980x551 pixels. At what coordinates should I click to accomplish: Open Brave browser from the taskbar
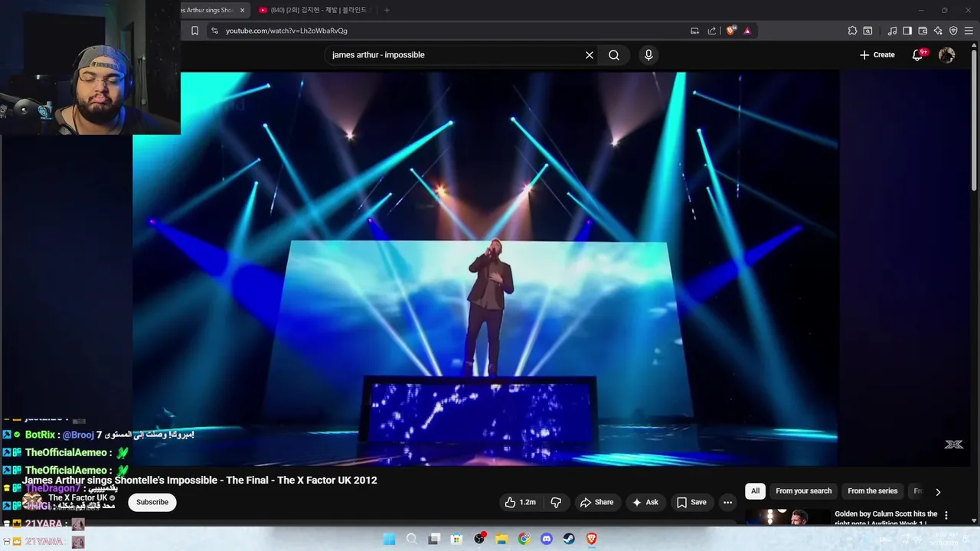point(591,539)
